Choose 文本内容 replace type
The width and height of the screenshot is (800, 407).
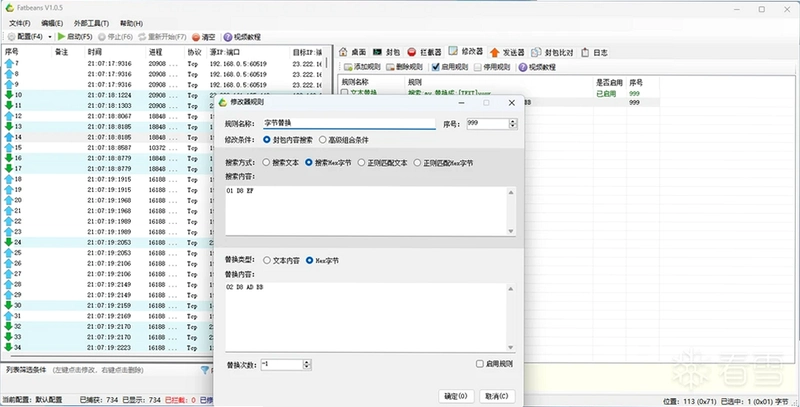(x=267, y=260)
